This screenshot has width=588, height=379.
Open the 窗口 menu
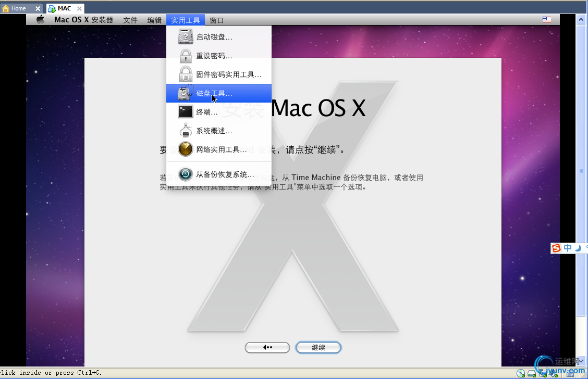pyautogui.click(x=216, y=20)
